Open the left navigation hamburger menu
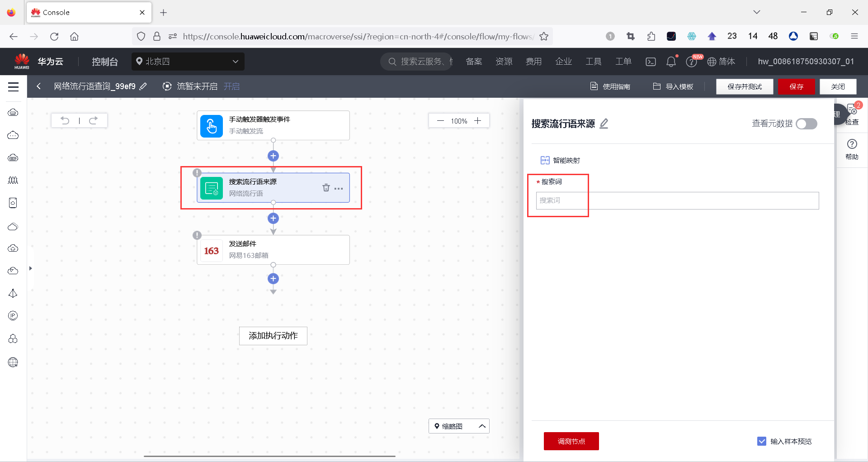Viewport: 868px width, 462px height. click(14, 87)
